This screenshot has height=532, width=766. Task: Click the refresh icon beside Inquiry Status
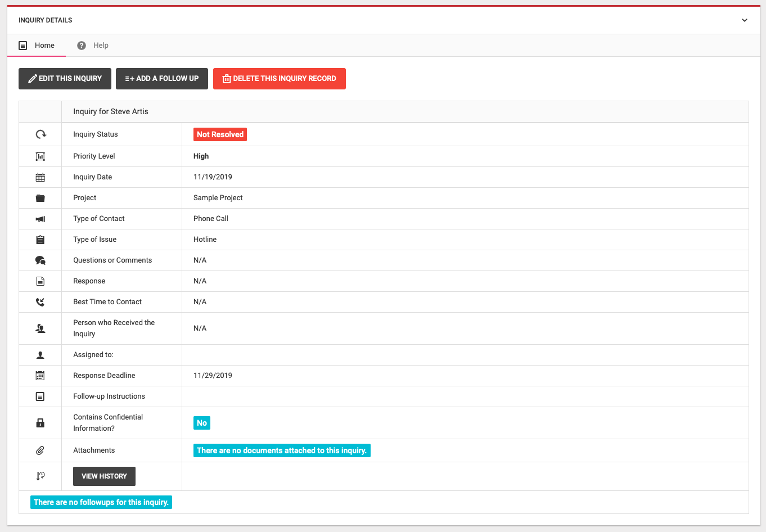(x=40, y=134)
